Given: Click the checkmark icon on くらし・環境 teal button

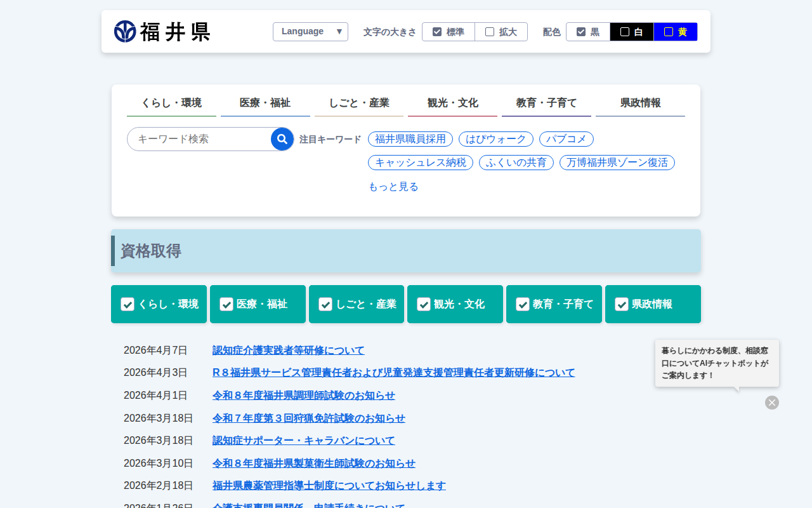Looking at the screenshot, I should tap(128, 304).
